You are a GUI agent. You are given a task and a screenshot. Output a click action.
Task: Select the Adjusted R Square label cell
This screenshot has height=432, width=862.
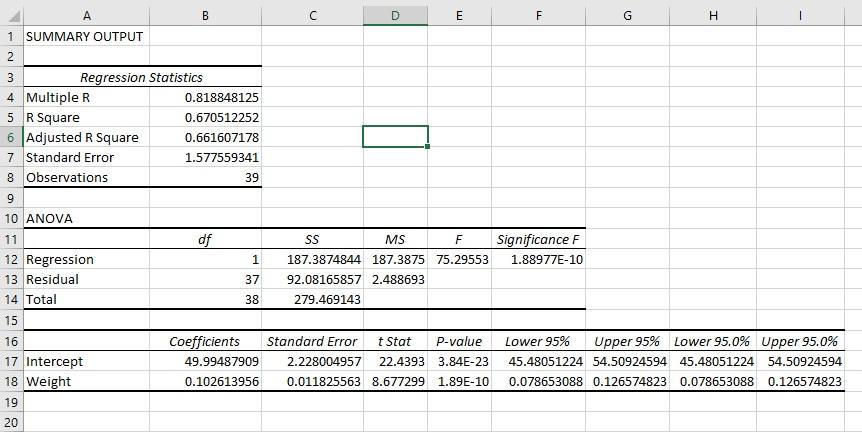(x=86, y=137)
